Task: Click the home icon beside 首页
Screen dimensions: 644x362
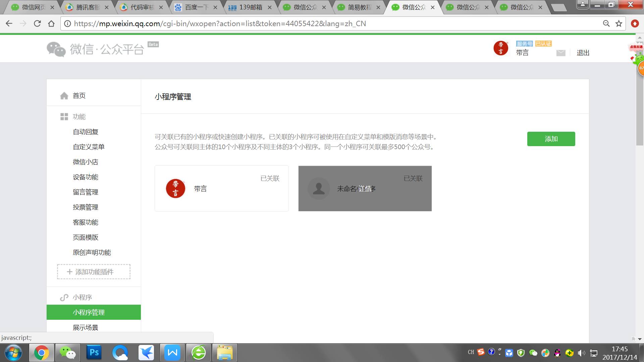Action: point(64,96)
